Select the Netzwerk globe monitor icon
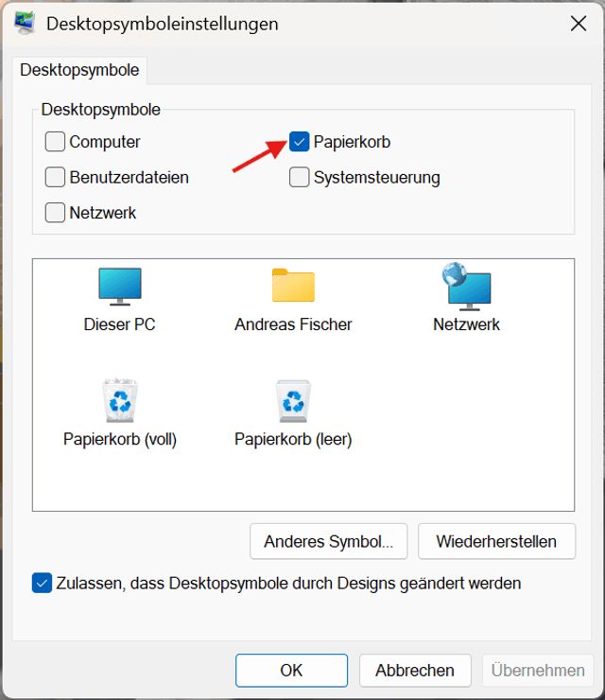This screenshot has height=700, width=605. tap(466, 287)
